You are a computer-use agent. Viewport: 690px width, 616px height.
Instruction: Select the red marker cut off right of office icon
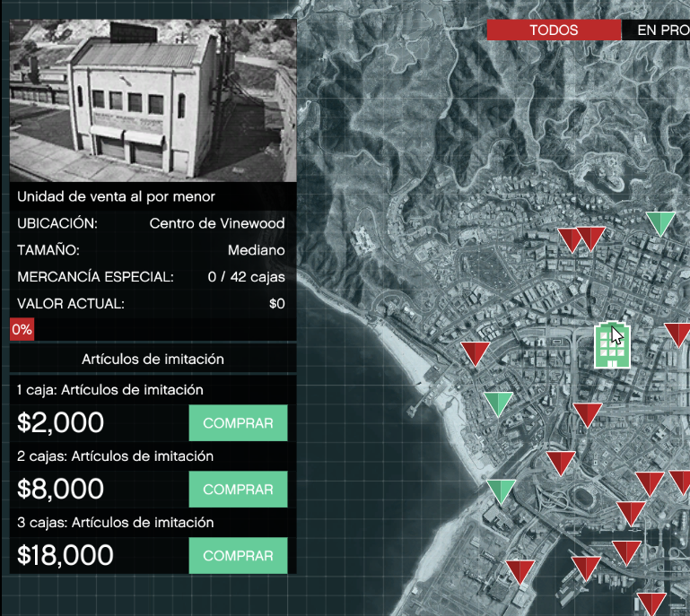point(678,335)
